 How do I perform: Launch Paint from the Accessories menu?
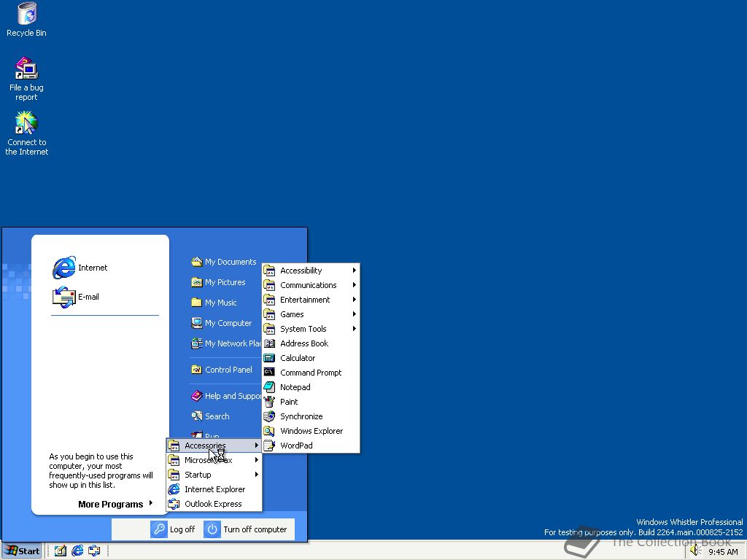pyautogui.click(x=311, y=402)
